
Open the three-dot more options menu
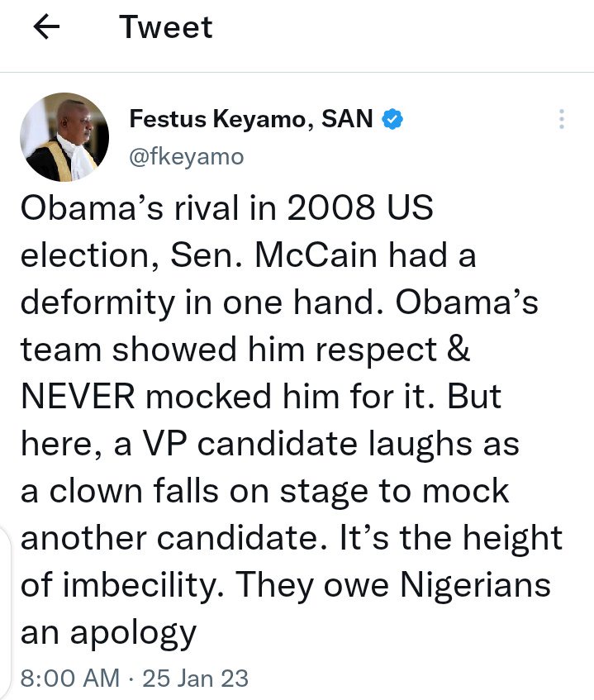click(x=562, y=119)
